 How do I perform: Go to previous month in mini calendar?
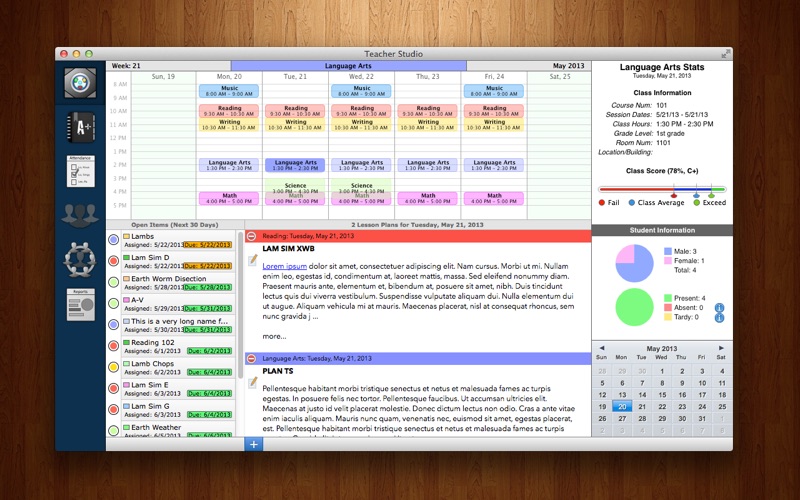click(602, 348)
